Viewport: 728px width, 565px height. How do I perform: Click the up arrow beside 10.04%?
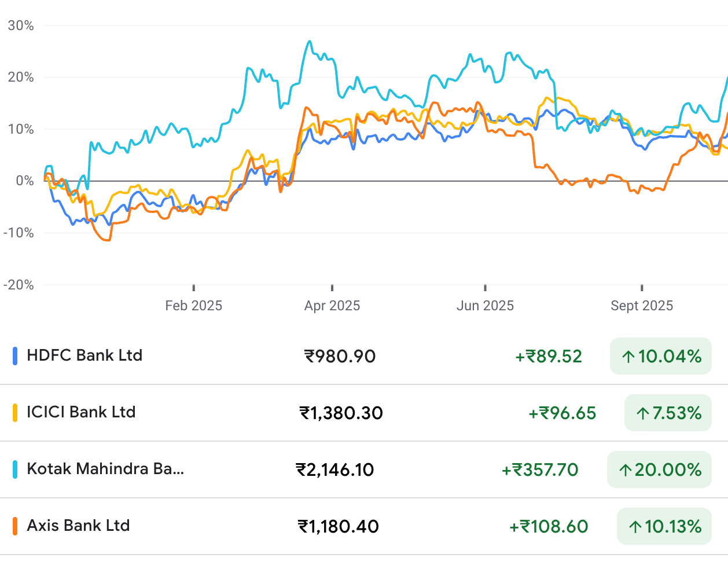(x=628, y=357)
